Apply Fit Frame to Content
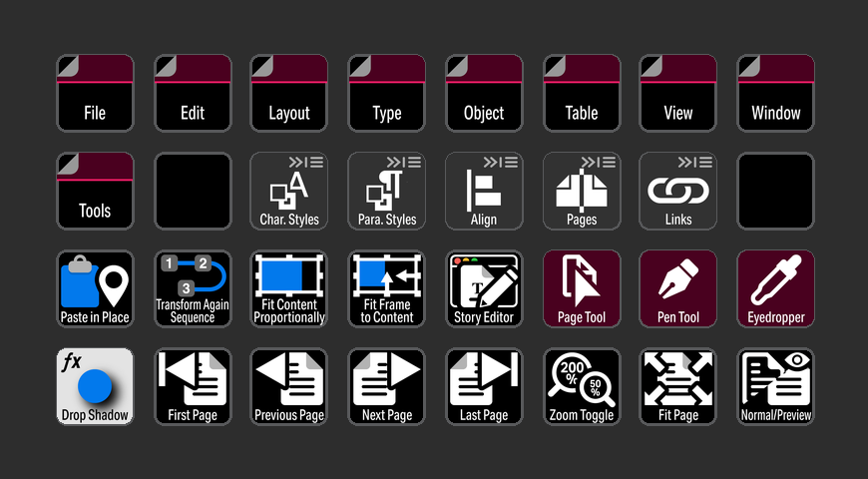The height and width of the screenshot is (479, 868). coord(387,288)
